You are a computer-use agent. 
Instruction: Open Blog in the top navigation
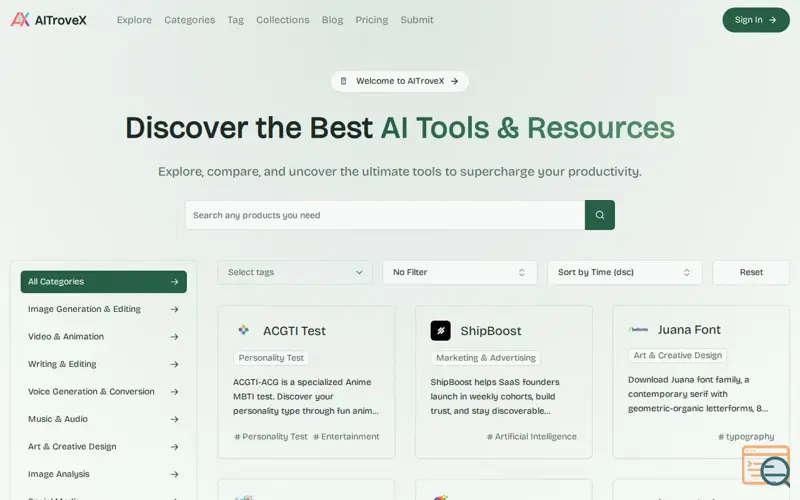(x=332, y=20)
